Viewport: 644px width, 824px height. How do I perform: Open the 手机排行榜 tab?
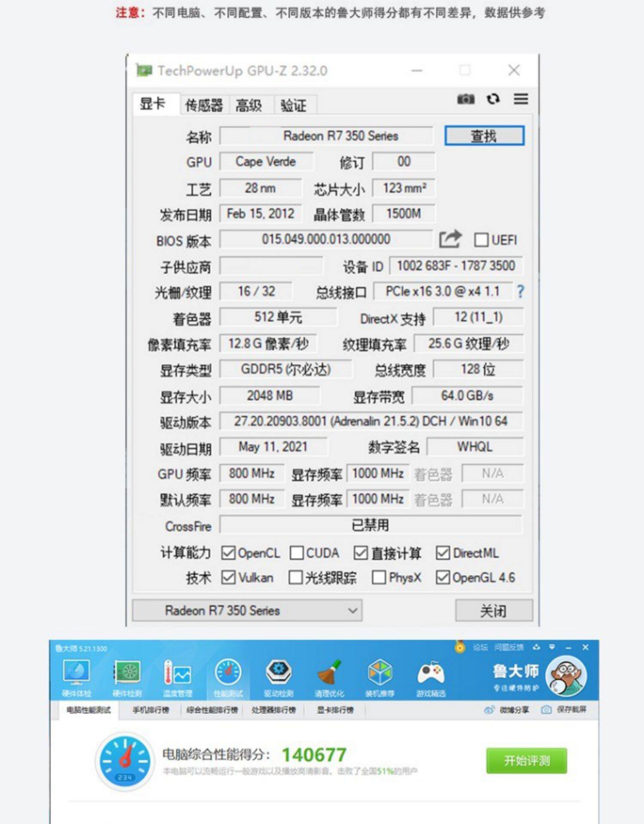click(151, 710)
